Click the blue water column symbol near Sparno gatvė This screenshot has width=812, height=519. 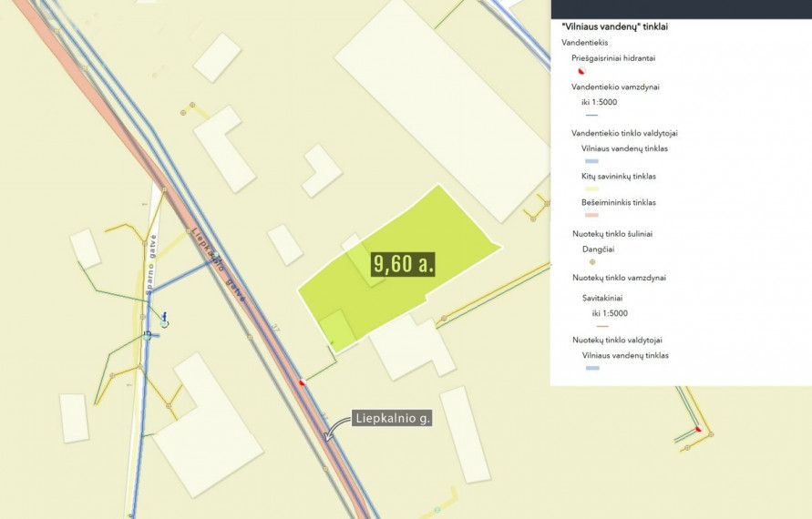(x=164, y=320)
